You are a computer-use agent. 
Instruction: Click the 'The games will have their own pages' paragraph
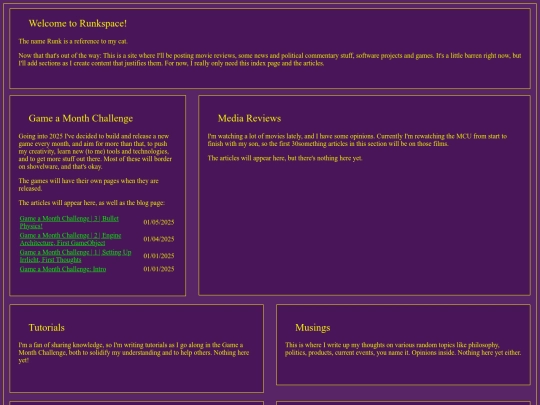click(89, 185)
